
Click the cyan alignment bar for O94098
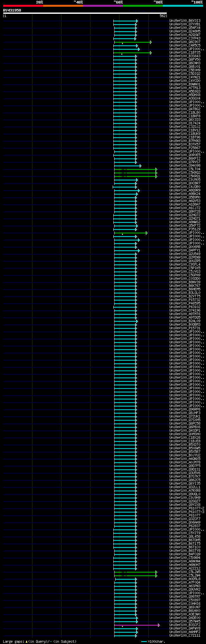pos(127,166)
